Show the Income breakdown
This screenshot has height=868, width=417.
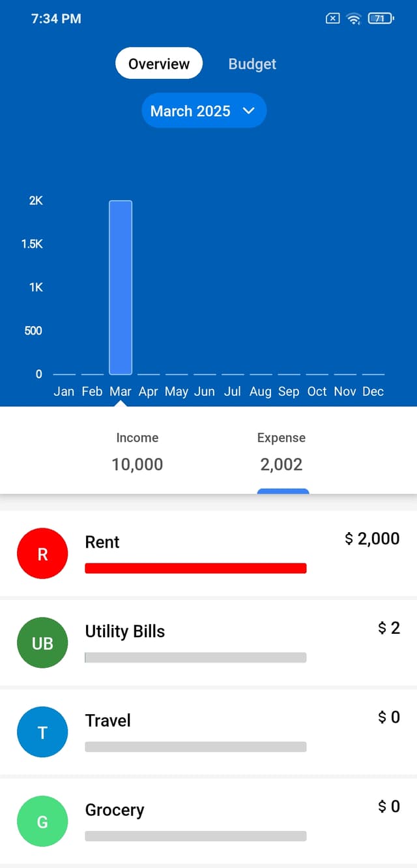pyautogui.click(x=137, y=452)
